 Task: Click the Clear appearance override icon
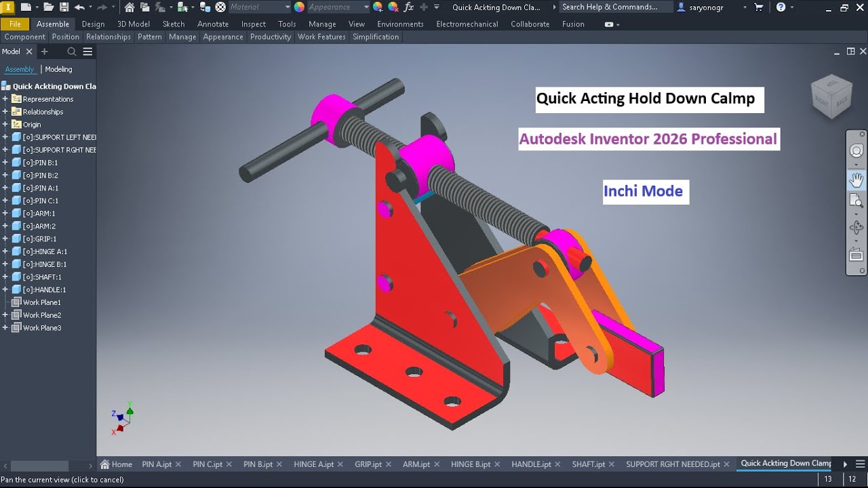click(x=393, y=7)
